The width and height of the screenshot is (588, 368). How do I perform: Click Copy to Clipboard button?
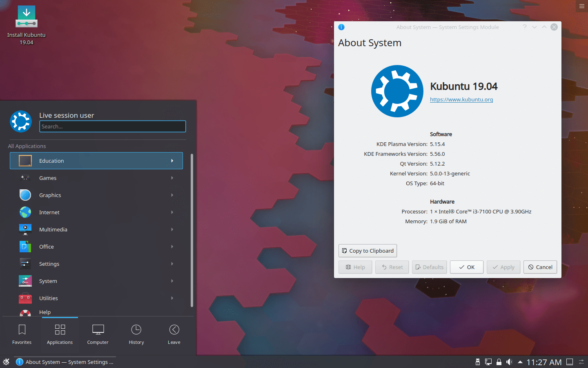click(x=367, y=251)
